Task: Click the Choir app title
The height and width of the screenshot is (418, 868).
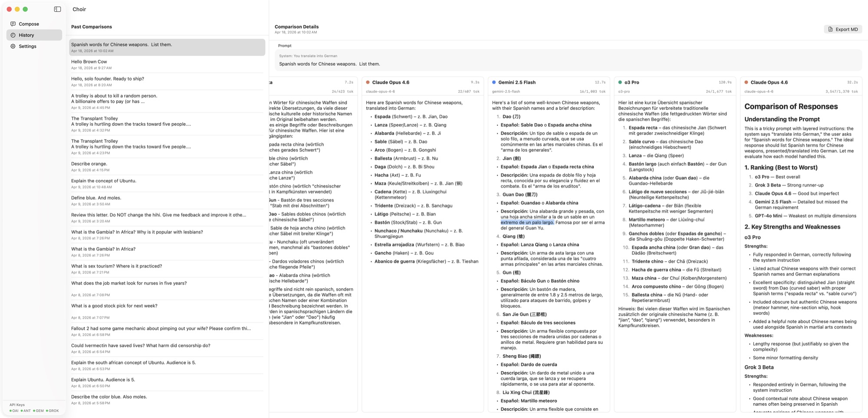Action: coord(79,9)
